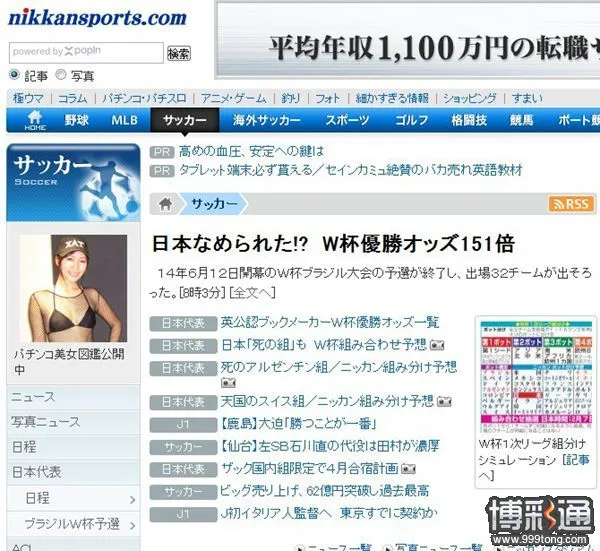The width and height of the screenshot is (600, 551).
Task: Select top-level 日程 in the sidebar menu
Action: coord(73,447)
